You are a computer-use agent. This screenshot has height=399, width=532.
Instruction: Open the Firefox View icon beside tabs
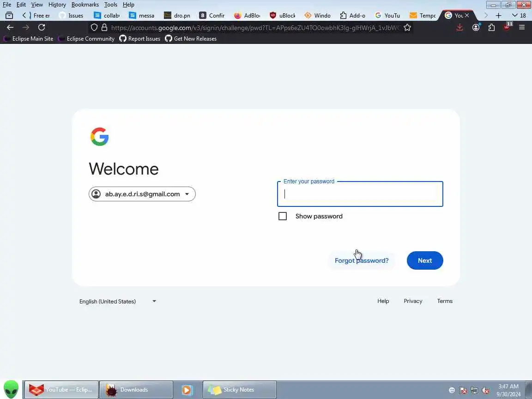pos(9,15)
